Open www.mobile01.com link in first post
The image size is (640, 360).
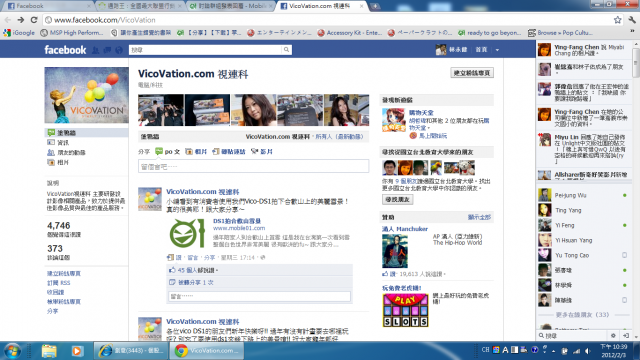point(239,228)
